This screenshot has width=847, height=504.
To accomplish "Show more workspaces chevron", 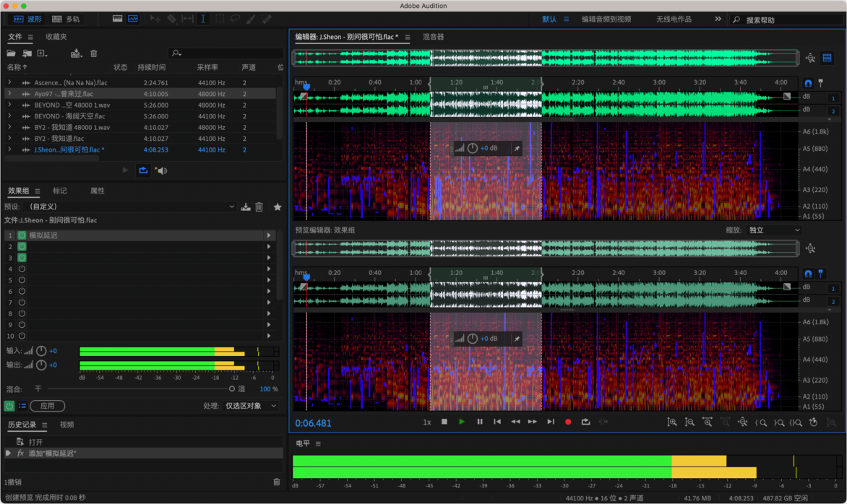I will click(718, 19).
